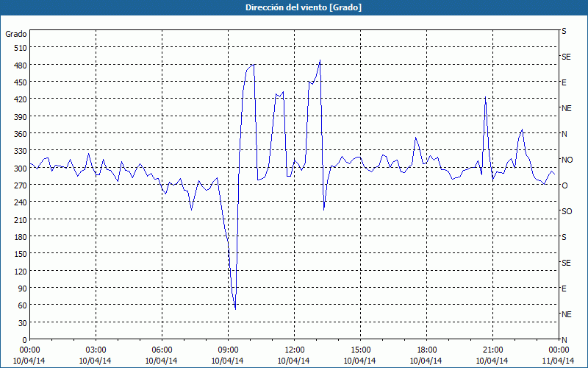Image resolution: width=588 pixels, height=368 pixels.
Task: Click the 450 degree axis label
Action: (21, 82)
